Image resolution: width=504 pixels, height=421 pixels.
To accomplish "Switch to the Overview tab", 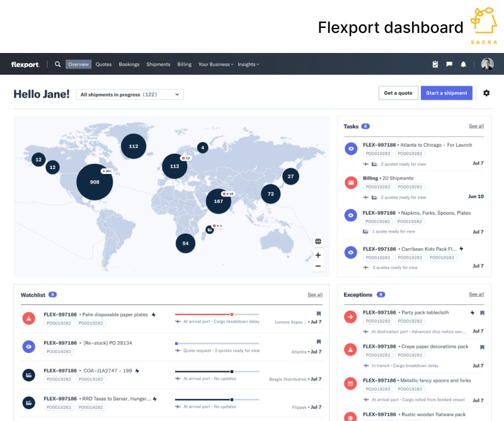I will (79, 64).
